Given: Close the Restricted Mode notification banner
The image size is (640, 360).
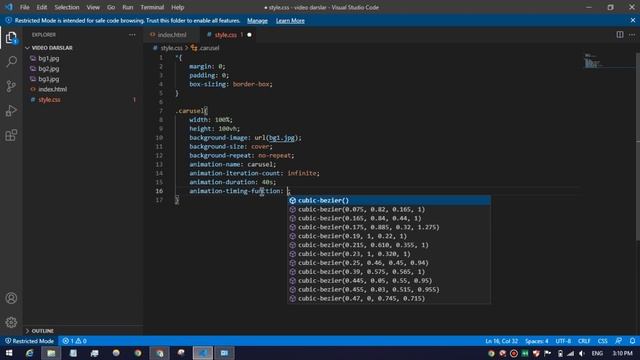Looking at the screenshot, I should pyautogui.click(x=633, y=20).
